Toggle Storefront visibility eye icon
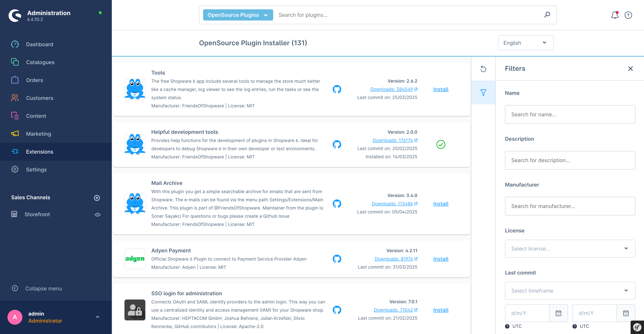The height and width of the screenshot is (334, 644). [97, 215]
